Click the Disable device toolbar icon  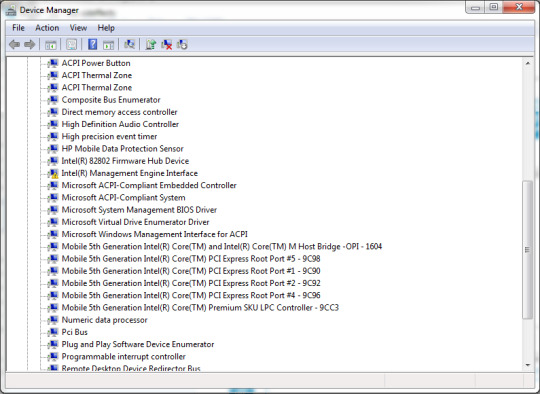(182, 44)
